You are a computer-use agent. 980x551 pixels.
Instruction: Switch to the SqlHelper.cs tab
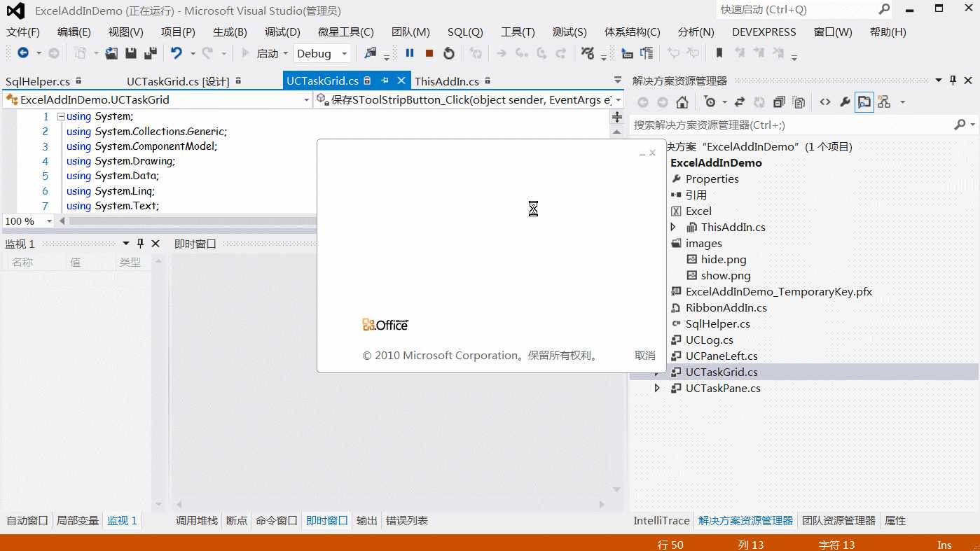38,81
